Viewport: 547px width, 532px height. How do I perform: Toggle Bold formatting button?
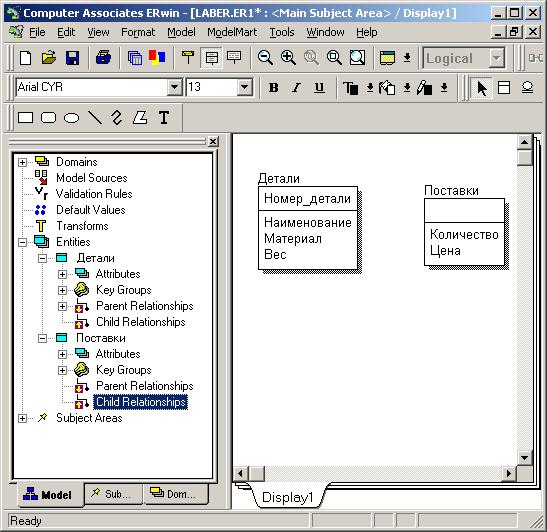pyautogui.click(x=274, y=88)
